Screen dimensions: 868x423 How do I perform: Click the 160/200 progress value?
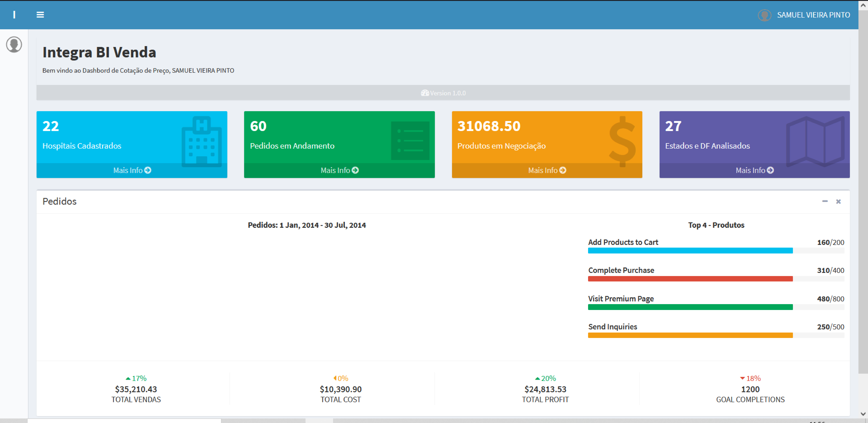831,243
